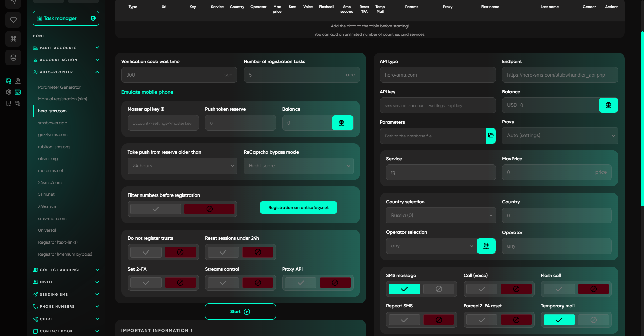
Task: Click the settings gear icon in sidebar
Action: pyautogui.click(x=9, y=92)
